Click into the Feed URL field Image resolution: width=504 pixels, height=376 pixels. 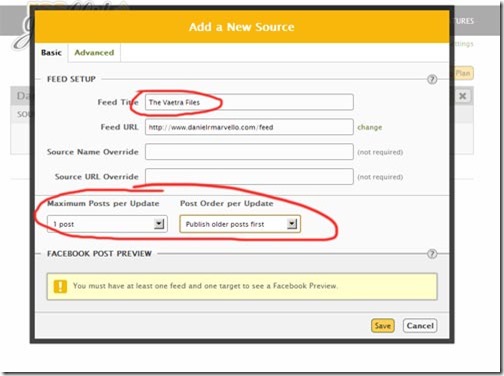point(249,127)
